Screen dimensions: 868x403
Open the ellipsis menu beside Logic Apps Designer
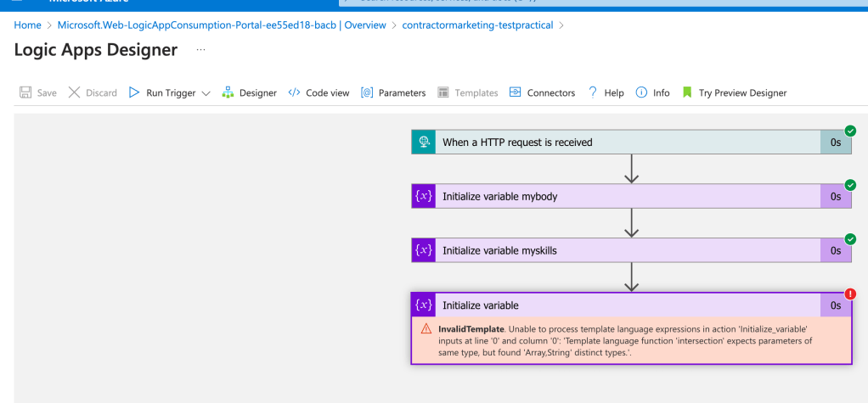[x=201, y=50]
